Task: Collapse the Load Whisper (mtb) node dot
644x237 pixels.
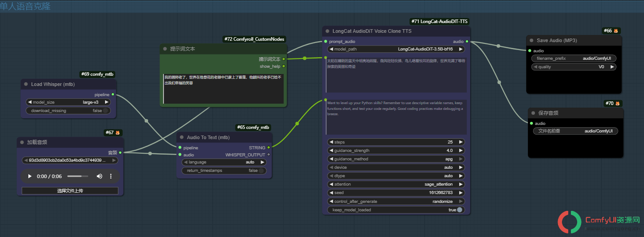Action: (x=26, y=84)
